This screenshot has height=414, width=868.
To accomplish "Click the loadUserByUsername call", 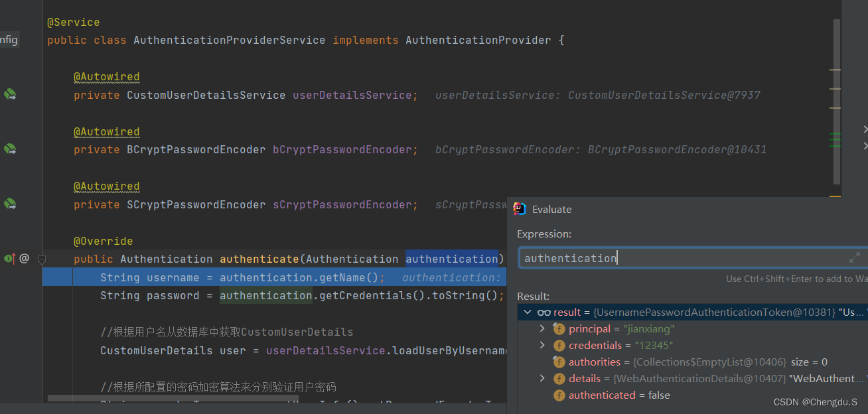I will pos(449,350).
